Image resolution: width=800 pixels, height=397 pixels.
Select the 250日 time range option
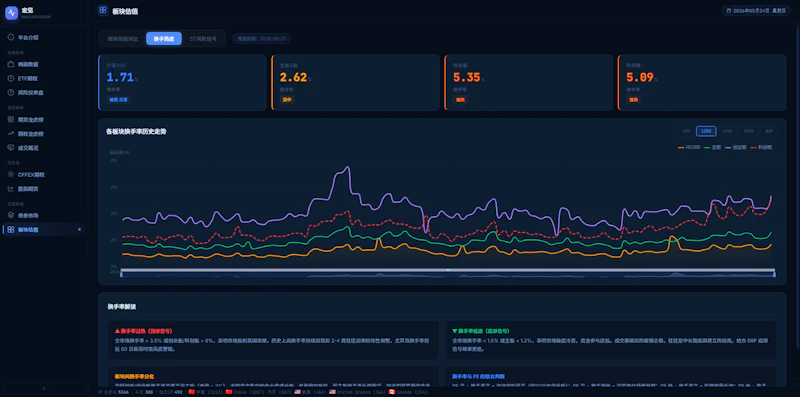[x=728, y=131]
